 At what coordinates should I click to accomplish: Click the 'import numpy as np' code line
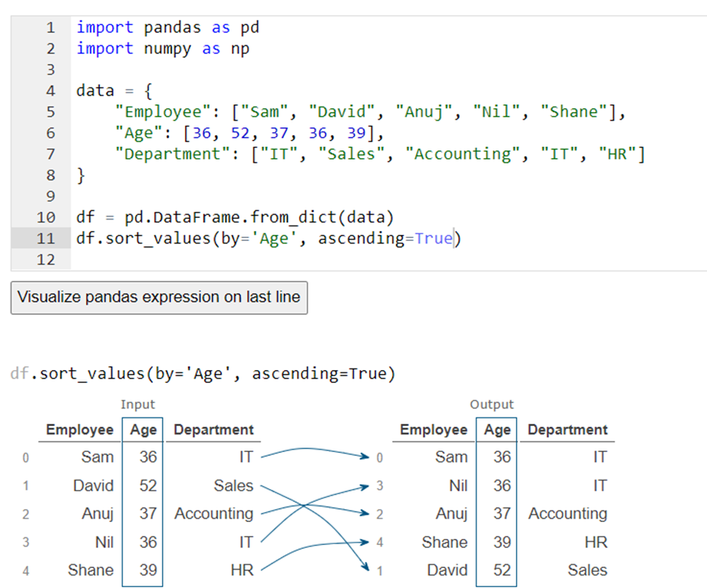(163, 48)
